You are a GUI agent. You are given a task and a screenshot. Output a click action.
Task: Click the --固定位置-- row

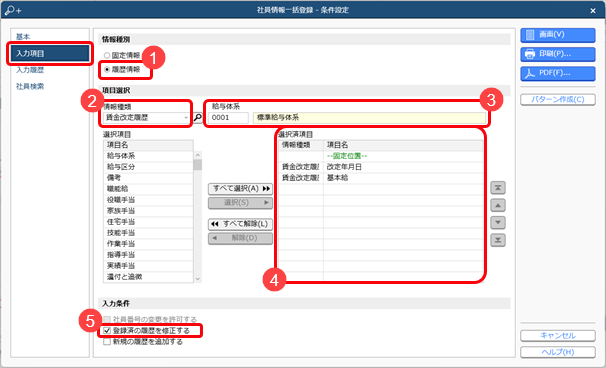381,156
